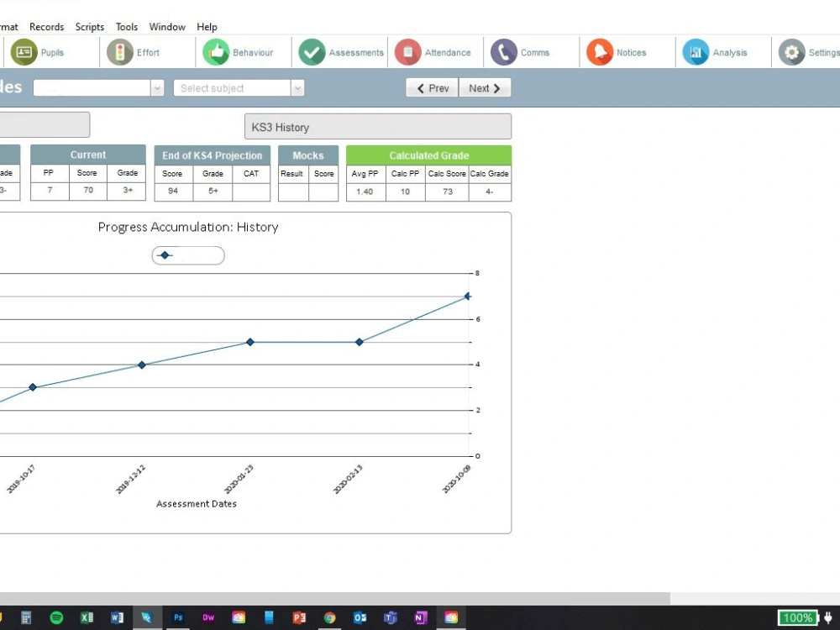
Task: Open Excel from the taskbar
Action: (87, 617)
